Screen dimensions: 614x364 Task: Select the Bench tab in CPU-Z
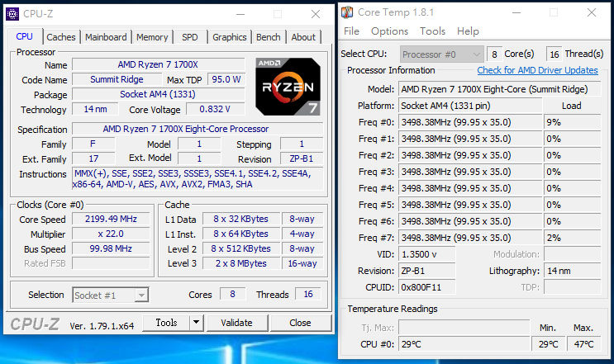point(269,37)
